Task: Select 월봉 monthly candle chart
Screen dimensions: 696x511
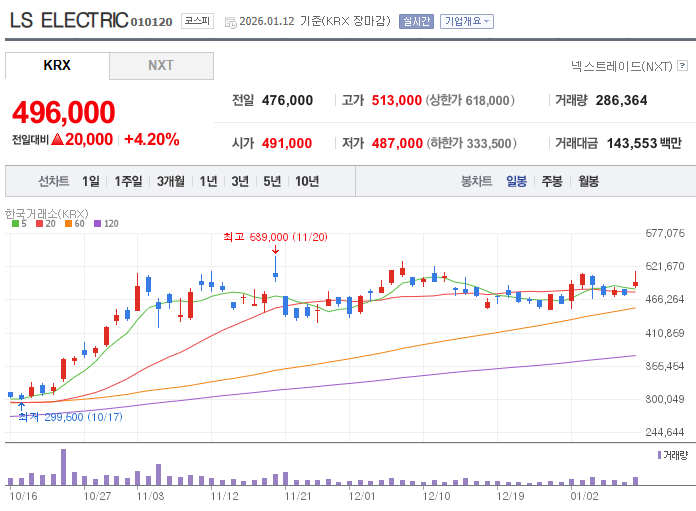Action: pyautogui.click(x=589, y=181)
